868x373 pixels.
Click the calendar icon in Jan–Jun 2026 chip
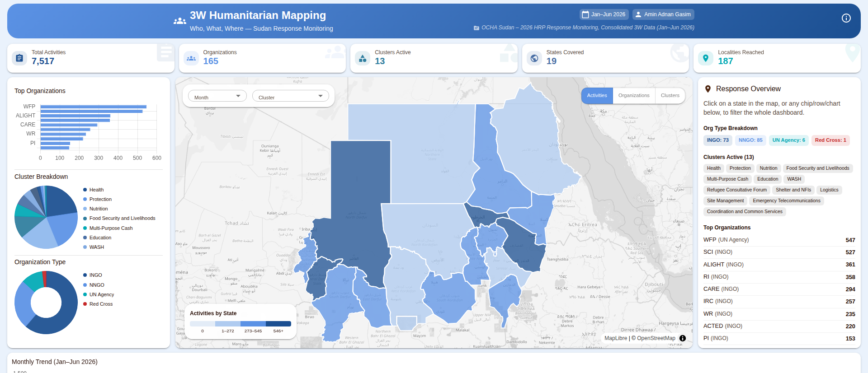[x=585, y=14]
